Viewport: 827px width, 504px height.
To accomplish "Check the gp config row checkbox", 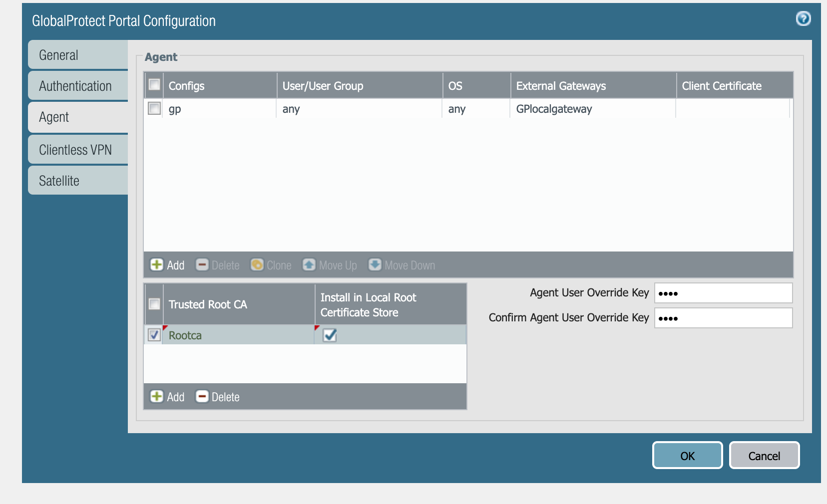I will [154, 108].
